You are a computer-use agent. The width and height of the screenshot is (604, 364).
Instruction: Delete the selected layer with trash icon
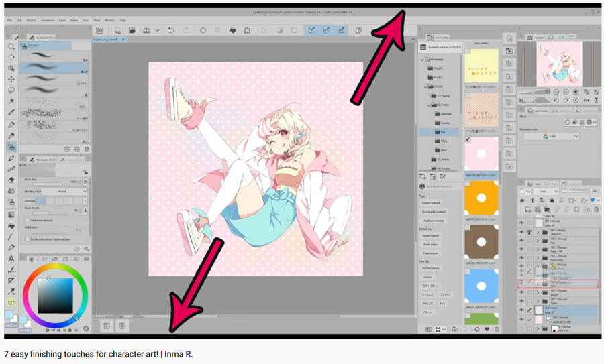pyautogui.click(x=596, y=209)
